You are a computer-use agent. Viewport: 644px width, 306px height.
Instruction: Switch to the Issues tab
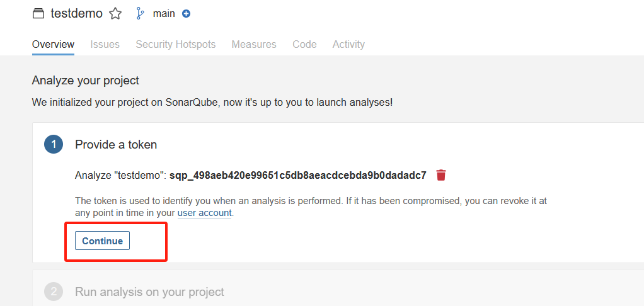point(105,44)
